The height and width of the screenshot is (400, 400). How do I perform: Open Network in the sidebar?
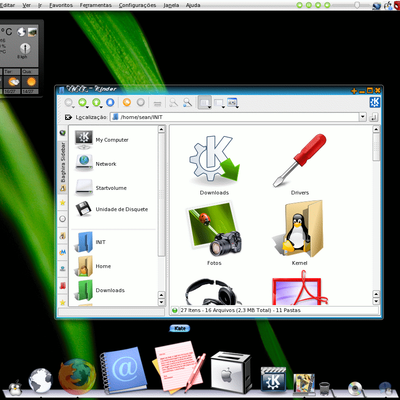pos(96,164)
